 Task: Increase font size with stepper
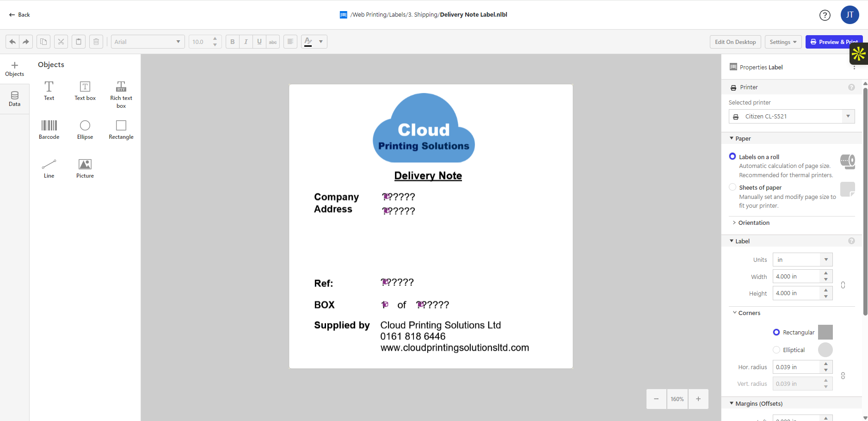[x=215, y=39]
